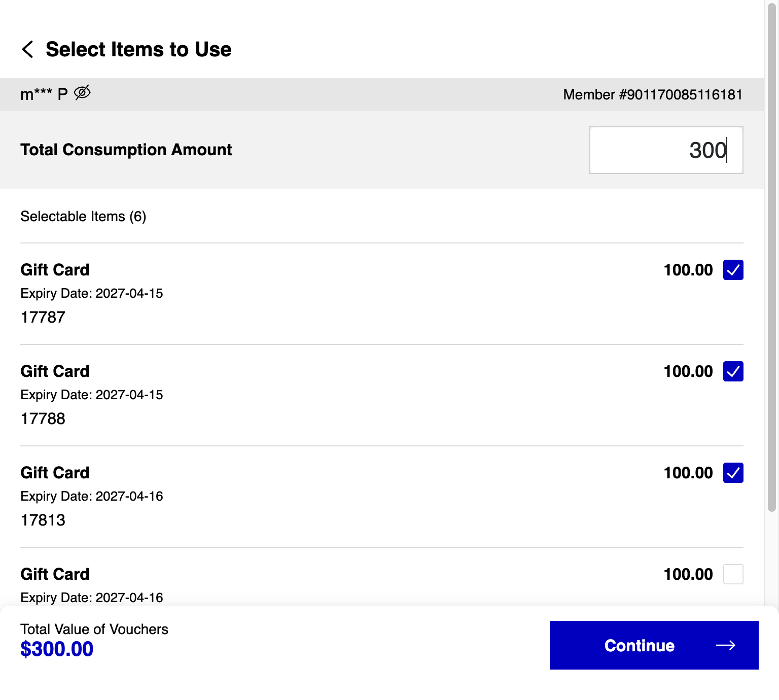Check the unselected fourth gift card checkbox

[x=733, y=574]
